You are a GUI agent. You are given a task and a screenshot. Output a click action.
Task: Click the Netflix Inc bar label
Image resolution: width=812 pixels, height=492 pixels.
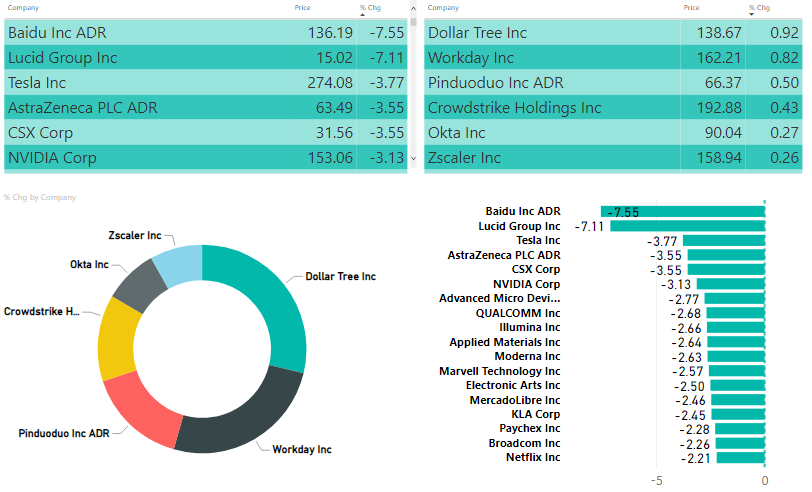(533, 457)
